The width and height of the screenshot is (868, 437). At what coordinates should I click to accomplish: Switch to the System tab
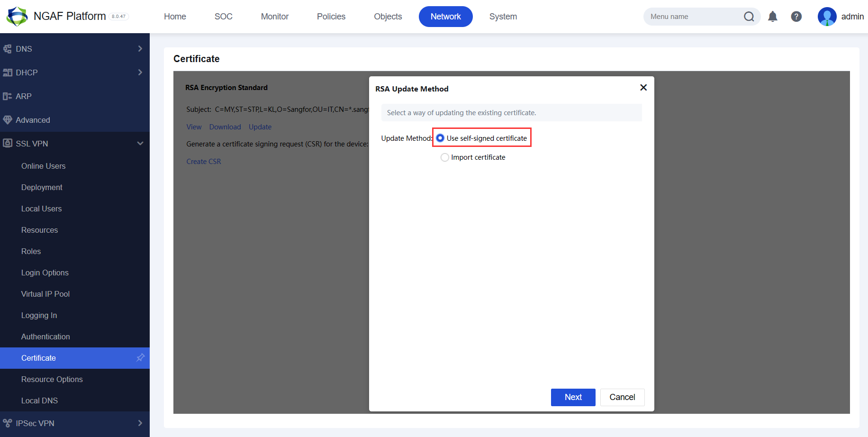tap(503, 17)
